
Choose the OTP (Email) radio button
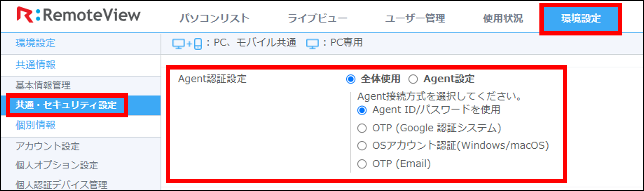(362, 164)
